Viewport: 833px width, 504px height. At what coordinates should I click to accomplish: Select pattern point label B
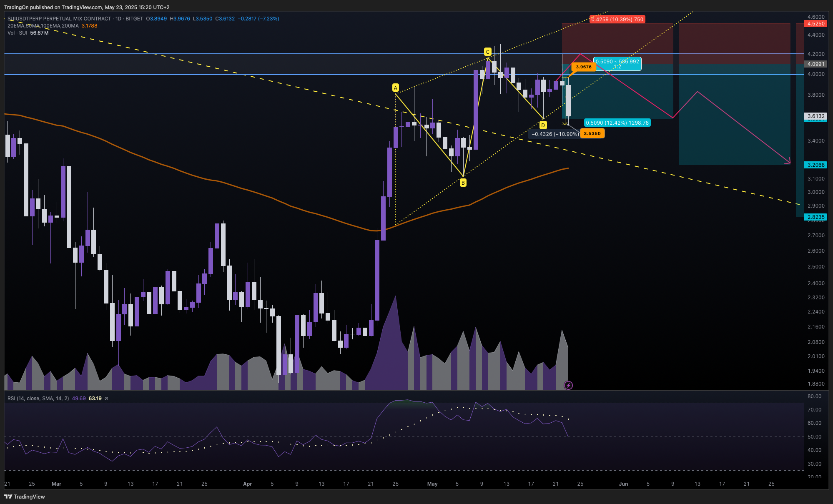click(x=463, y=183)
